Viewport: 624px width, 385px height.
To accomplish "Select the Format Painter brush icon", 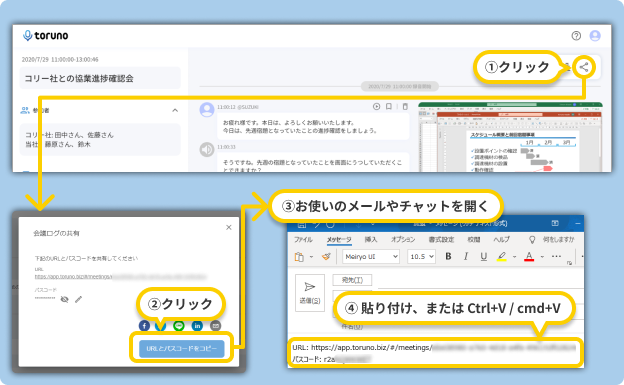I will (x=326, y=256).
